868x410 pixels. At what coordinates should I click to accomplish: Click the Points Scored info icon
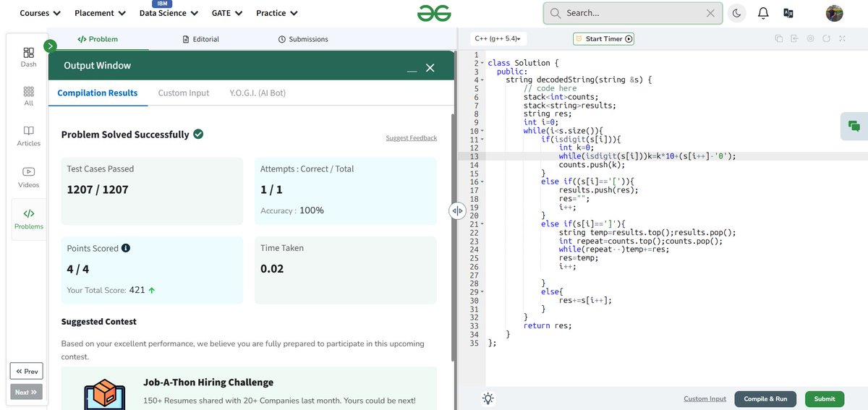126,248
